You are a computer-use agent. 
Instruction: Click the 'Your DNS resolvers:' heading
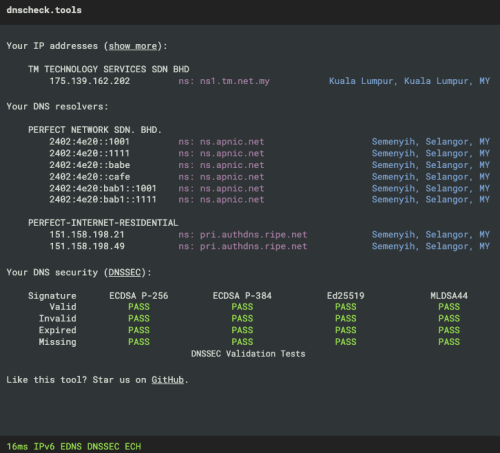pyautogui.click(x=57, y=107)
